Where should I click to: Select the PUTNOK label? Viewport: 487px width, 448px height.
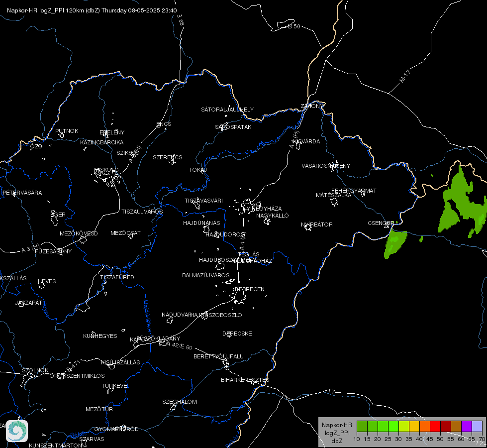(67, 131)
